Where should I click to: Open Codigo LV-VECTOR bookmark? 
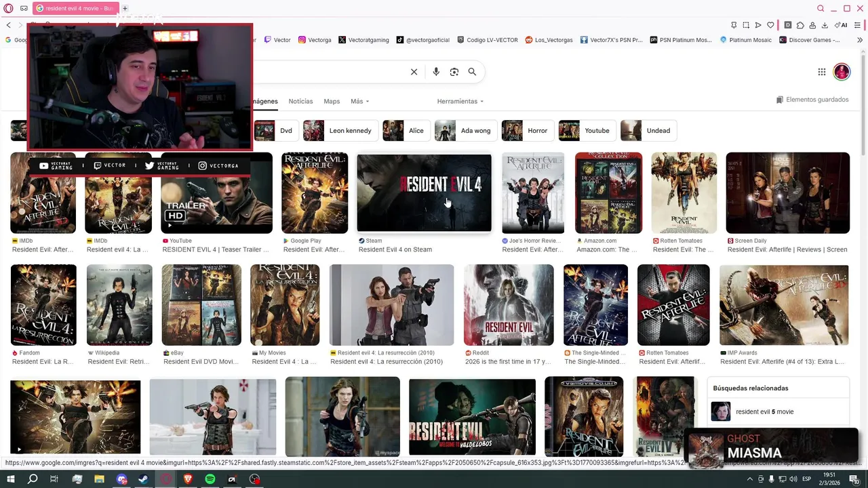(x=488, y=40)
